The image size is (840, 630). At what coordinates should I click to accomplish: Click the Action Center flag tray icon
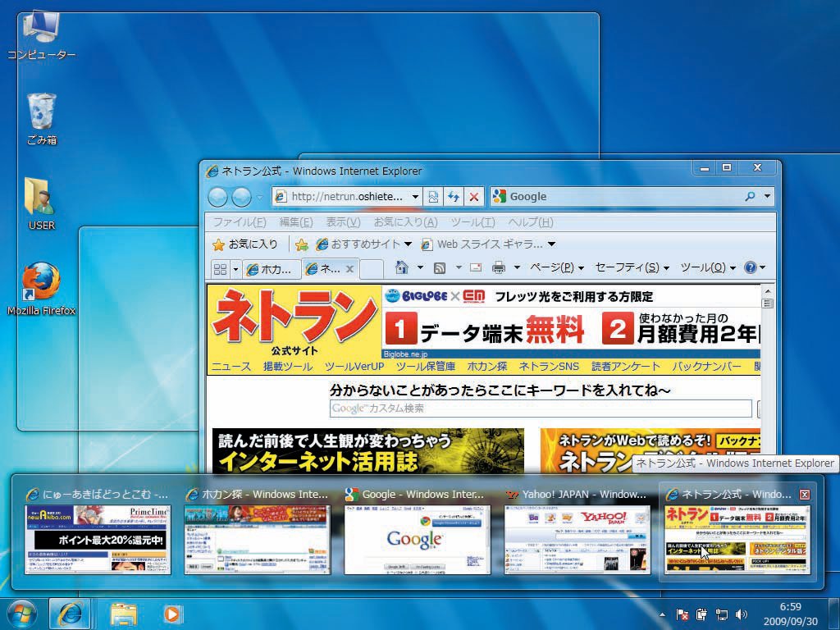coord(682,614)
